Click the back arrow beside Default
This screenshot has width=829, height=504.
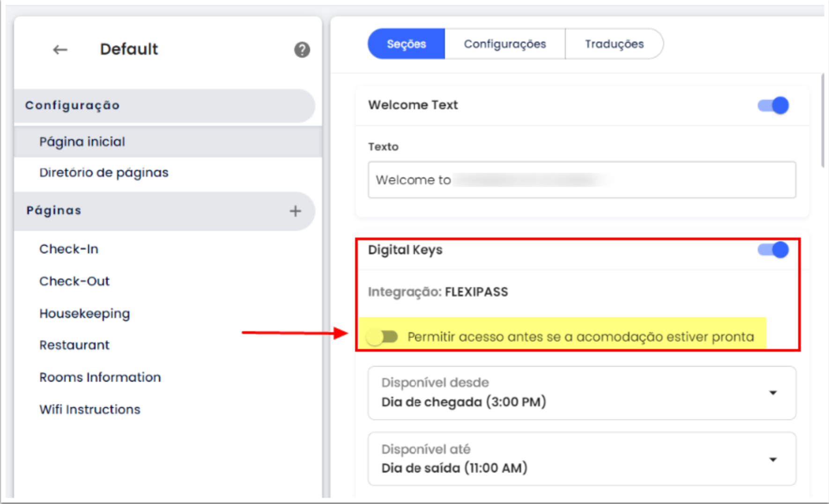[60, 50]
